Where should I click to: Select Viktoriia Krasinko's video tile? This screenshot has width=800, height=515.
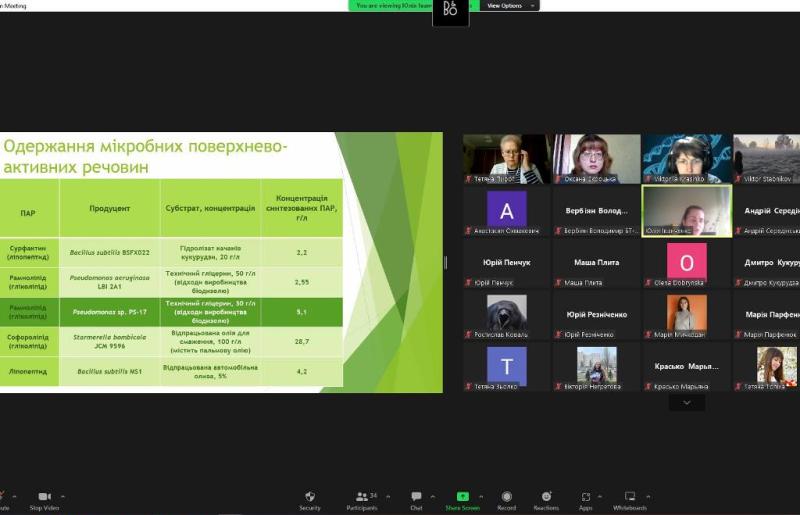tap(687, 159)
